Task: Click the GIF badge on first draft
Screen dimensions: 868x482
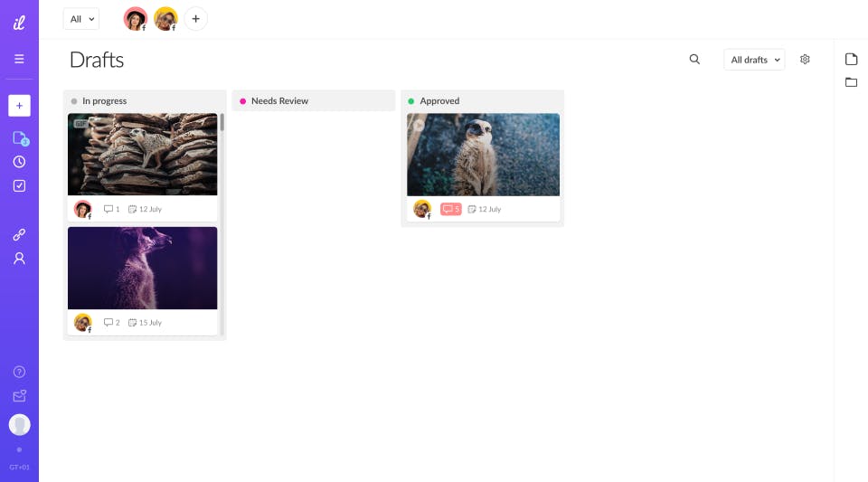Action: point(80,123)
